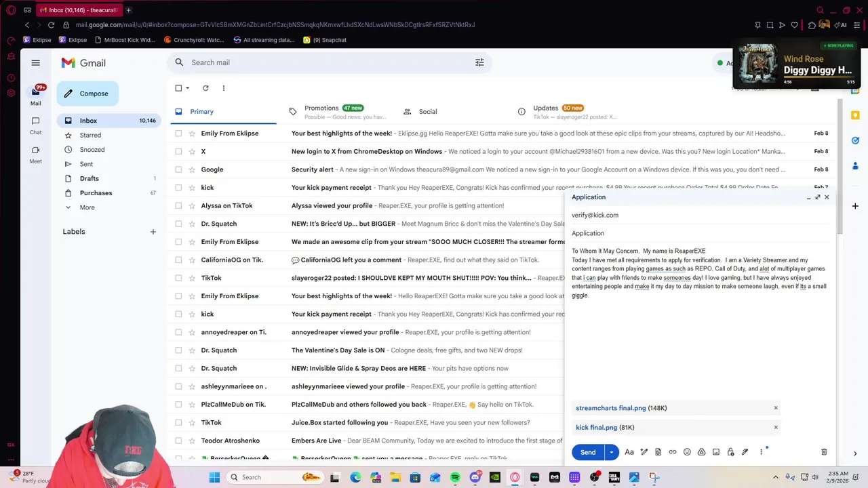Open Snoozed folder
The width and height of the screenshot is (868, 488).
point(109,150)
